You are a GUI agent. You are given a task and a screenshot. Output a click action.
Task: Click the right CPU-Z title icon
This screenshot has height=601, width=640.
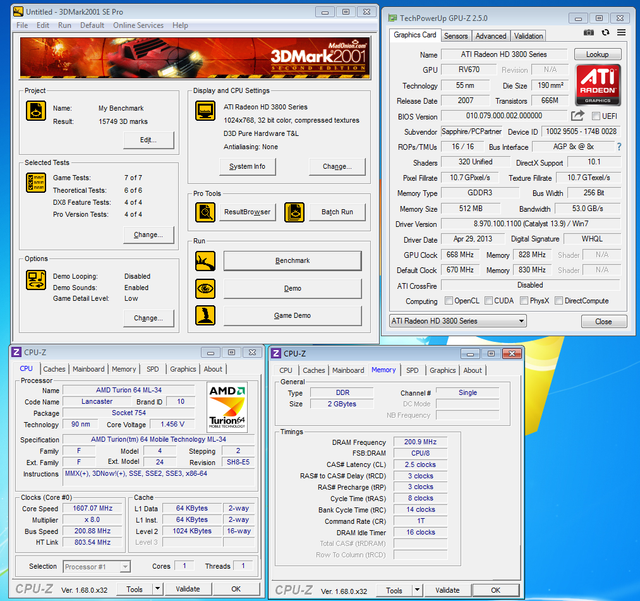[276, 353]
